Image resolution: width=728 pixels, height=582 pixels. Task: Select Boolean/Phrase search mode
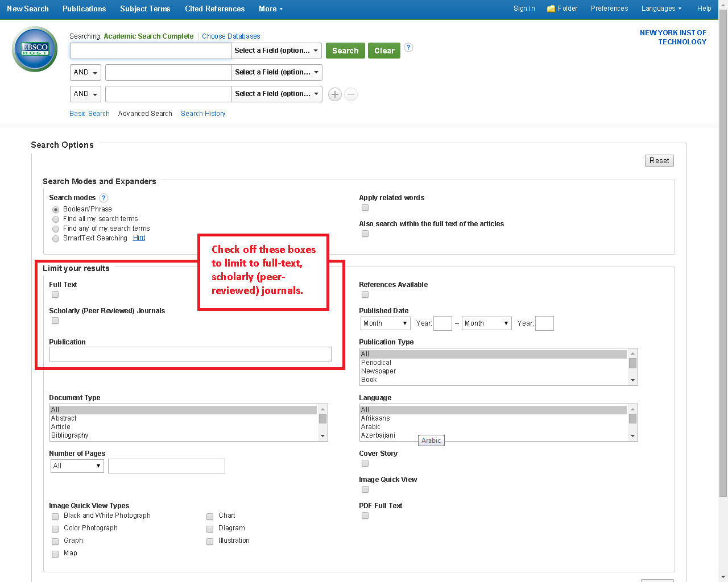tap(56, 210)
